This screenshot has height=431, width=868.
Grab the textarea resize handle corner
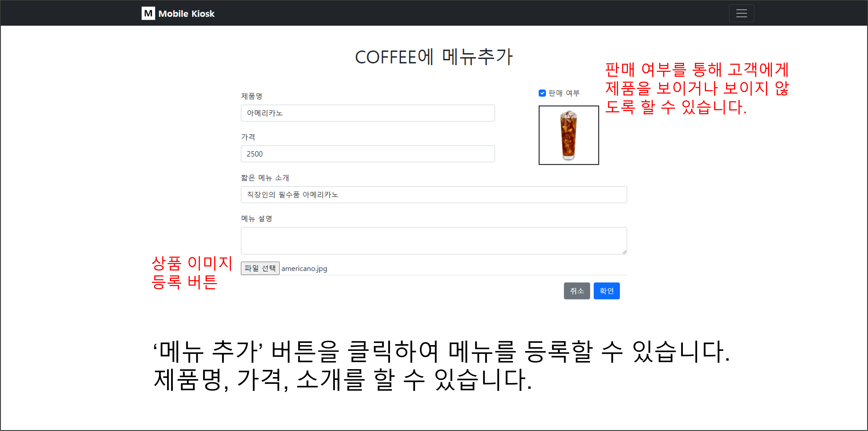click(624, 252)
